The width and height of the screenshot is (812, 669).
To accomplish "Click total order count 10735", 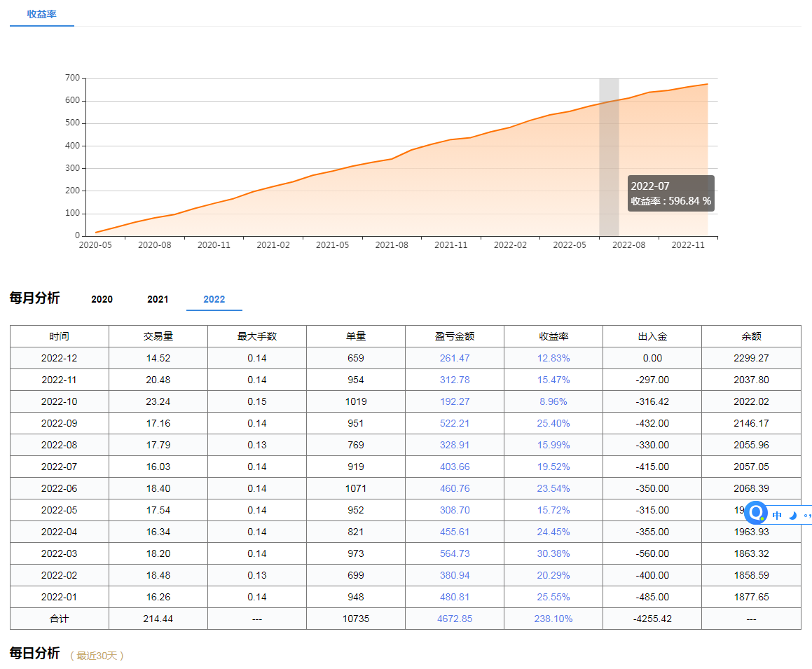I will (x=356, y=619).
